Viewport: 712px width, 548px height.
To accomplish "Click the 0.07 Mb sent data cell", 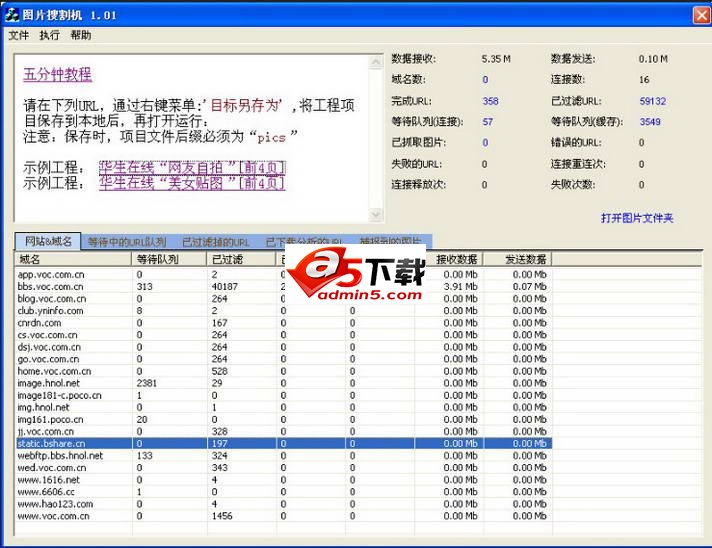I will click(x=529, y=286).
